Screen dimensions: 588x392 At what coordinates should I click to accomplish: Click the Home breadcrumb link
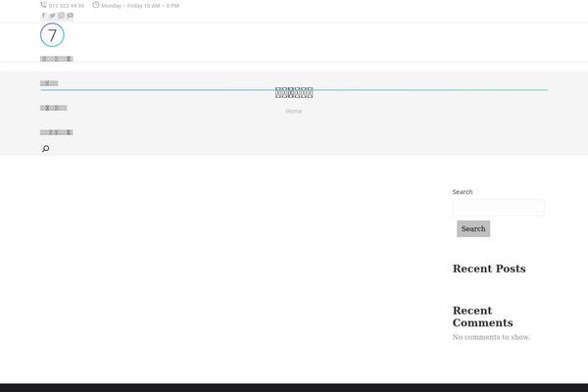294,111
